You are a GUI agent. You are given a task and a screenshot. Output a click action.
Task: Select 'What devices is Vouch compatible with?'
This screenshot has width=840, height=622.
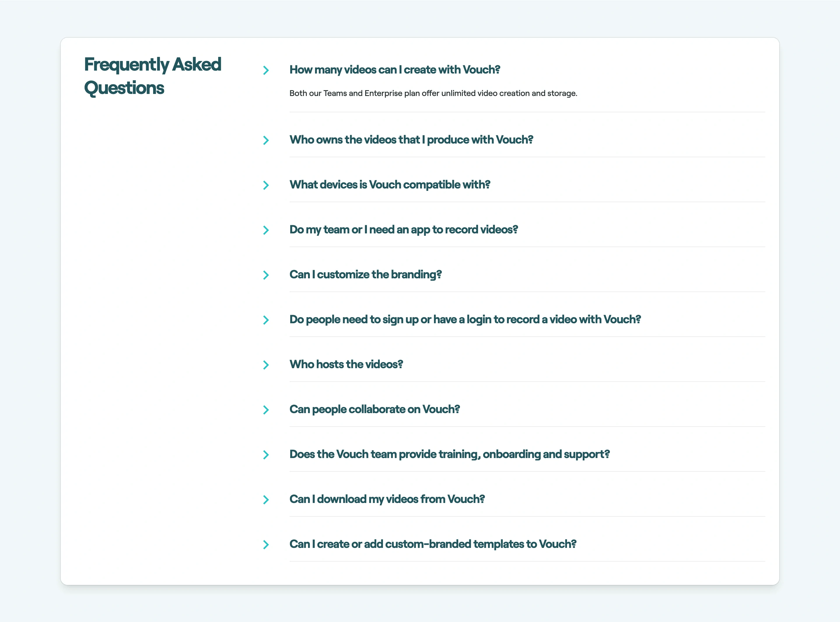point(390,185)
